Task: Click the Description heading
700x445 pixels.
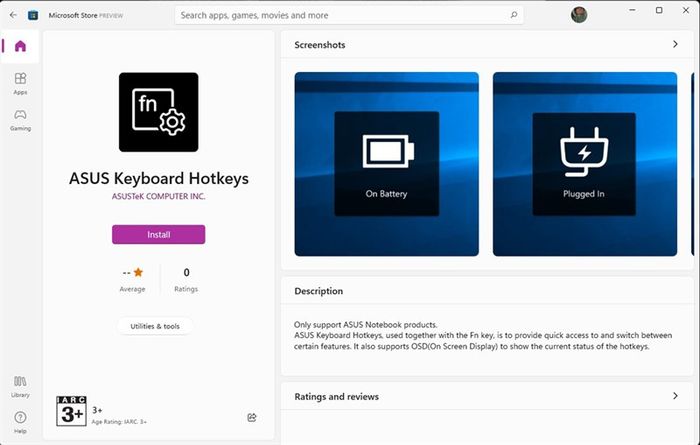Action: [x=319, y=291]
